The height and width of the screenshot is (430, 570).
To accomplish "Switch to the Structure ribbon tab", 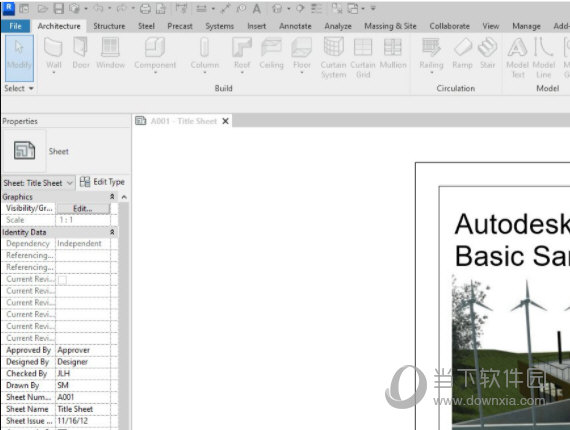I will point(109,26).
